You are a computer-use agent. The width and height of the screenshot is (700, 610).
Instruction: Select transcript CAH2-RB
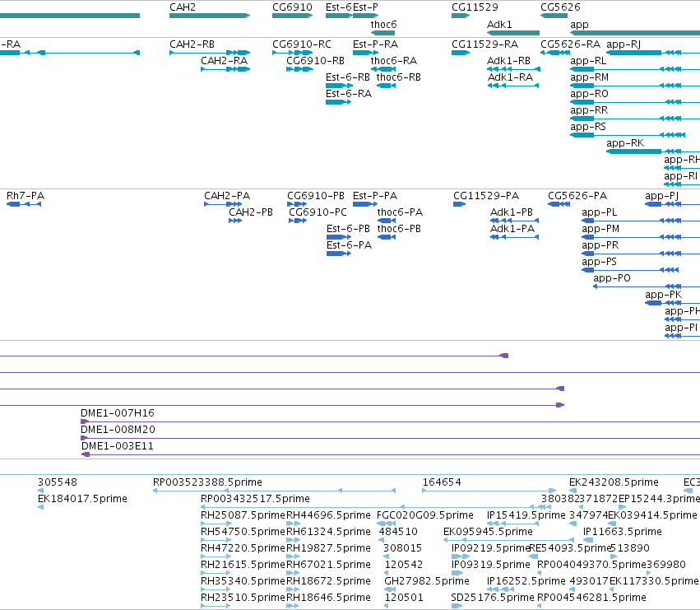pos(210,53)
